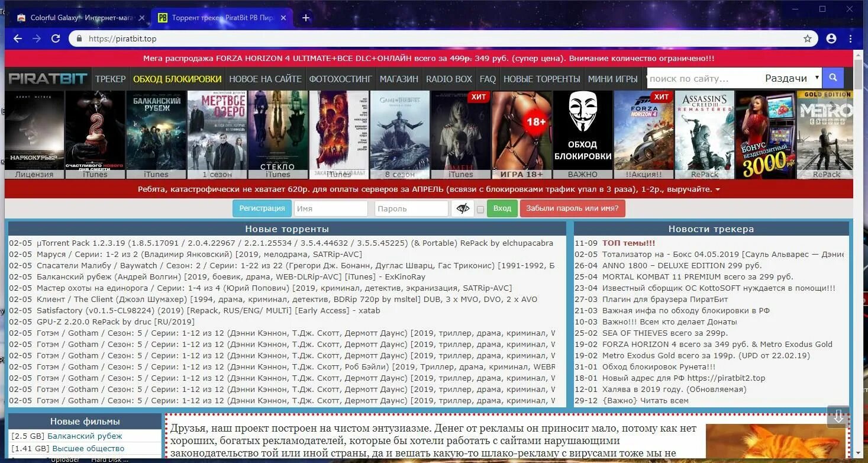The width and height of the screenshot is (868, 463).
Task: Click the browser back arrow
Action: [x=18, y=38]
